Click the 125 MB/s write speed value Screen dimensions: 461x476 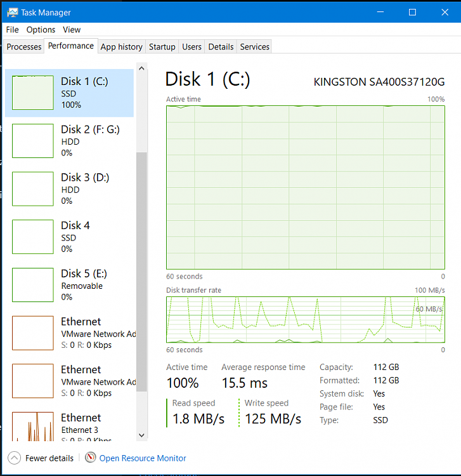273,419
